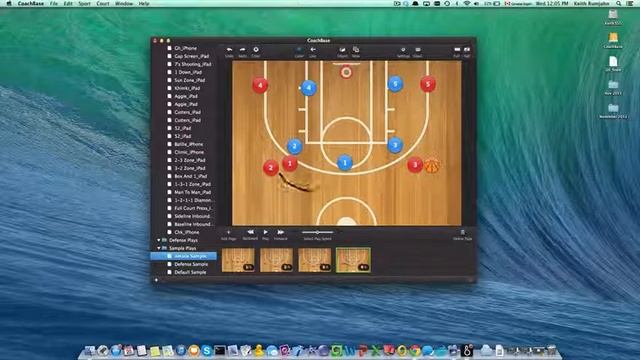Open the Sport menu
Viewport: 640px width, 360px height.
(x=84, y=3)
